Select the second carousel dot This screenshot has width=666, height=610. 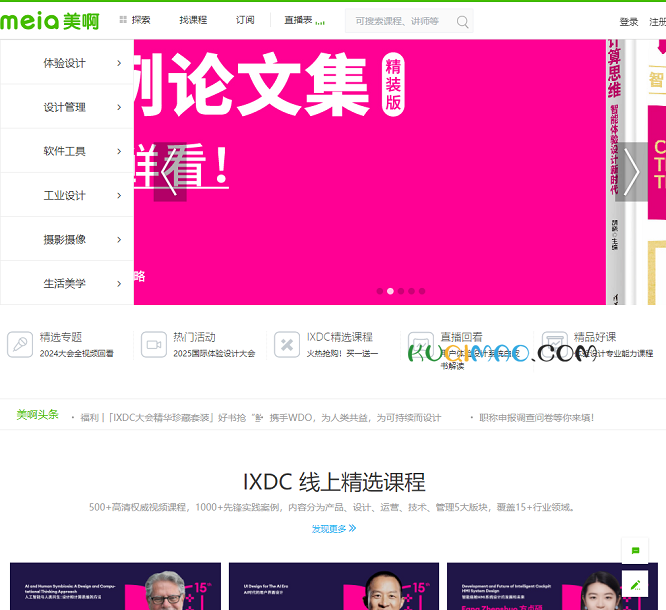(390, 291)
